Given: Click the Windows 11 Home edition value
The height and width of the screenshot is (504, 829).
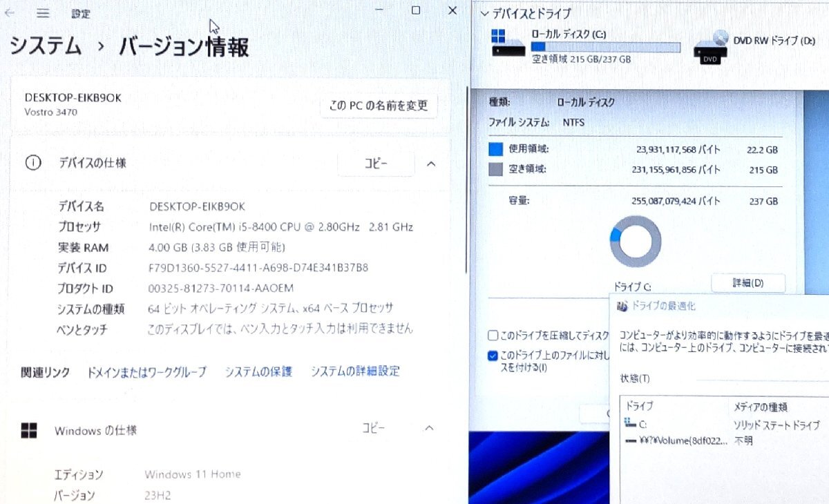Looking at the screenshot, I should (x=193, y=474).
